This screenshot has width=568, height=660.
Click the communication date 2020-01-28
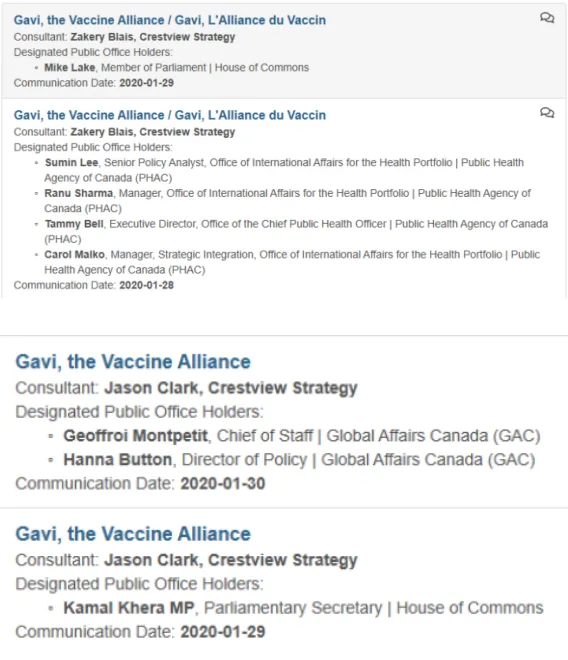click(x=147, y=285)
